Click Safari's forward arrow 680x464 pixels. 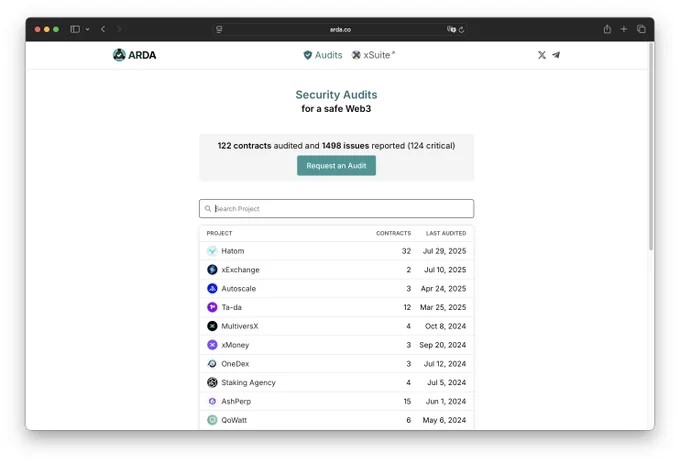(x=119, y=29)
